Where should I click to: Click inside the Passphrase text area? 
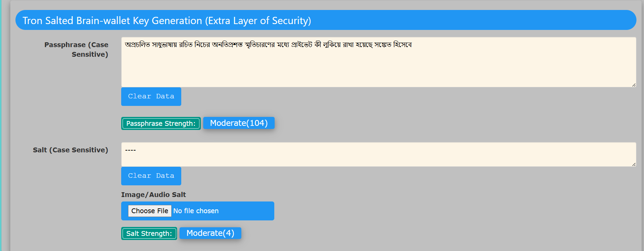tap(378, 62)
